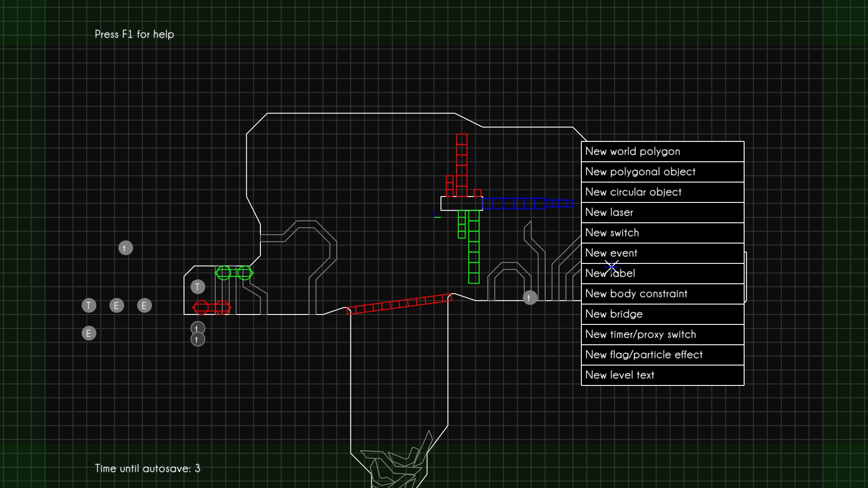
Task: Select the first "E" event marker in the row
Action: [x=117, y=305]
